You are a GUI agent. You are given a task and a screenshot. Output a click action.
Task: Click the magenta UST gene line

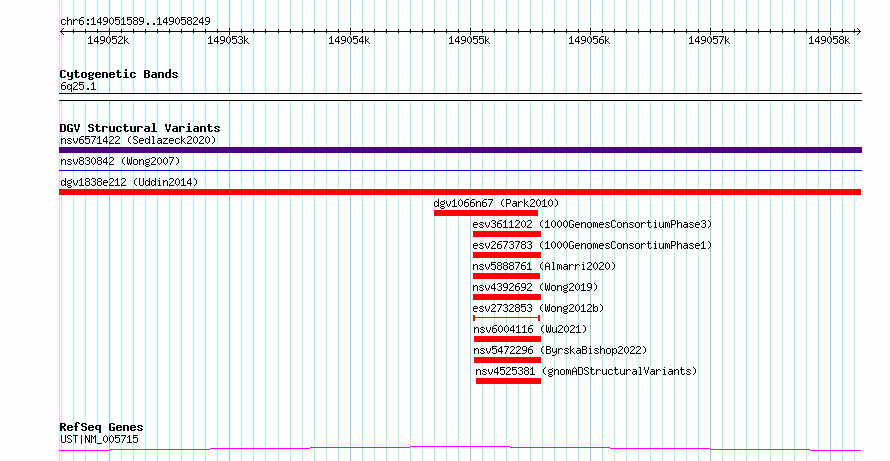coord(460,449)
